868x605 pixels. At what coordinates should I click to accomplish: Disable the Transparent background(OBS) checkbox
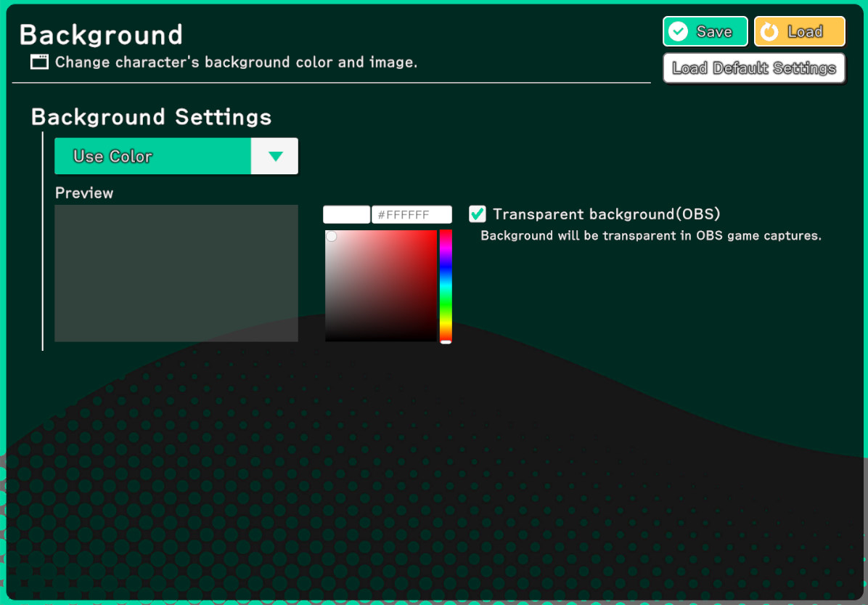pyautogui.click(x=478, y=214)
